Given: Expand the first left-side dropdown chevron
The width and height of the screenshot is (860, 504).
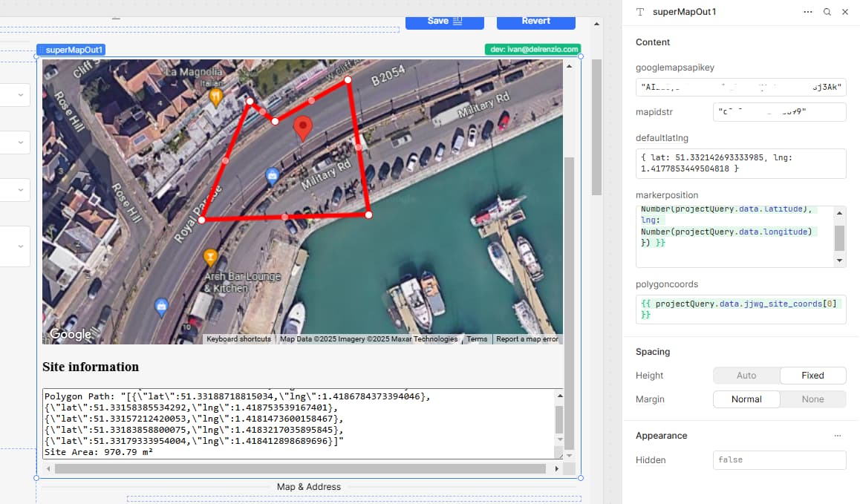Looking at the screenshot, I should tap(20, 95).
